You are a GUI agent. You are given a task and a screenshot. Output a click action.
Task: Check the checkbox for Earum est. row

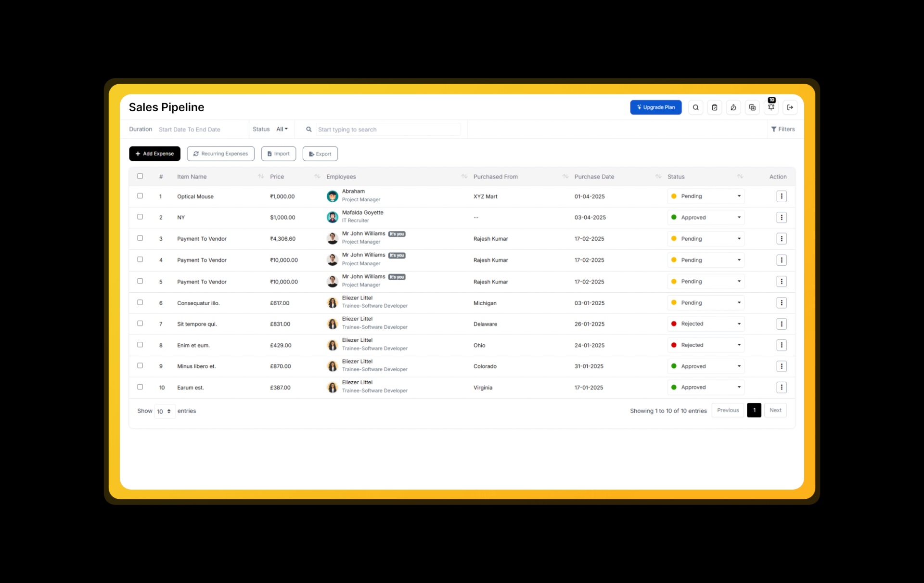click(x=140, y=387)
